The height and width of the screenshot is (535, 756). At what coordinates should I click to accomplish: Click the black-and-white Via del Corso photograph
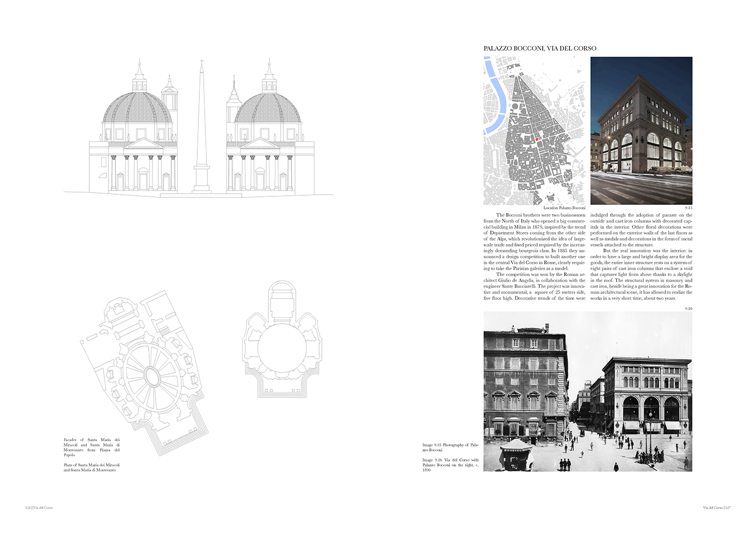[x=588, y=392]
